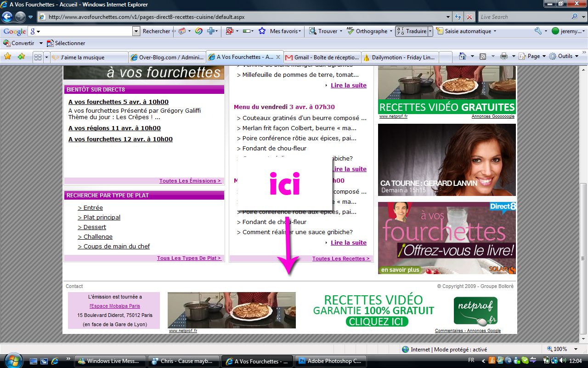Open Google toolbar settings wrench icon
This screenshot has height=368, width=588.
(x=538, y=31)
